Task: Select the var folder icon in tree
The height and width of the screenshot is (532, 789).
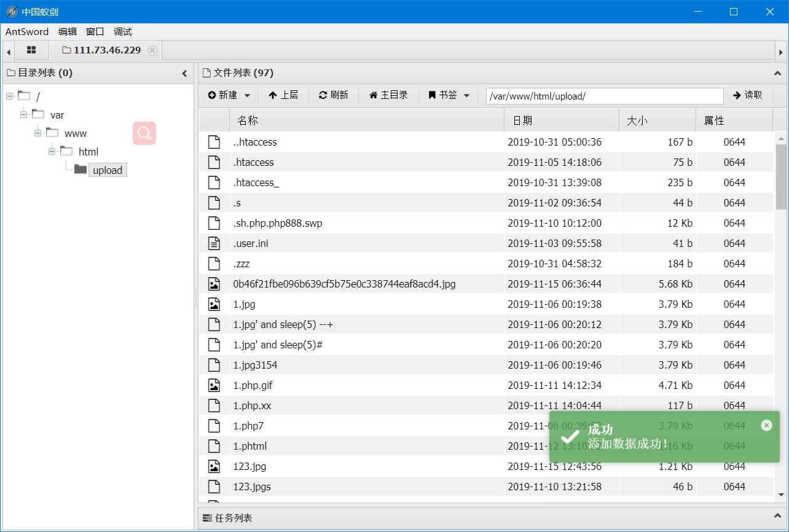Action: pyautogui.click(x=37, y=114)
